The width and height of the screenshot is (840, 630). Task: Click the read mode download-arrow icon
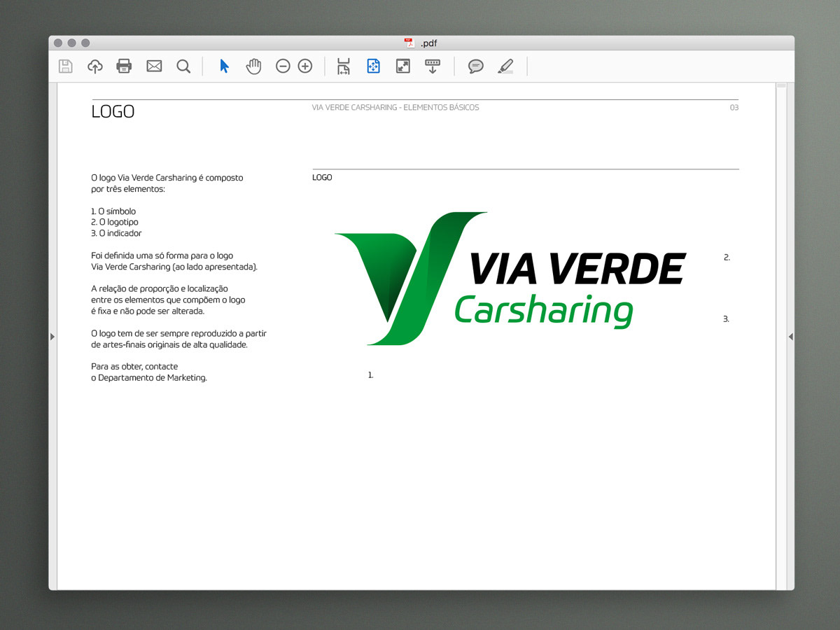(433, 66)
